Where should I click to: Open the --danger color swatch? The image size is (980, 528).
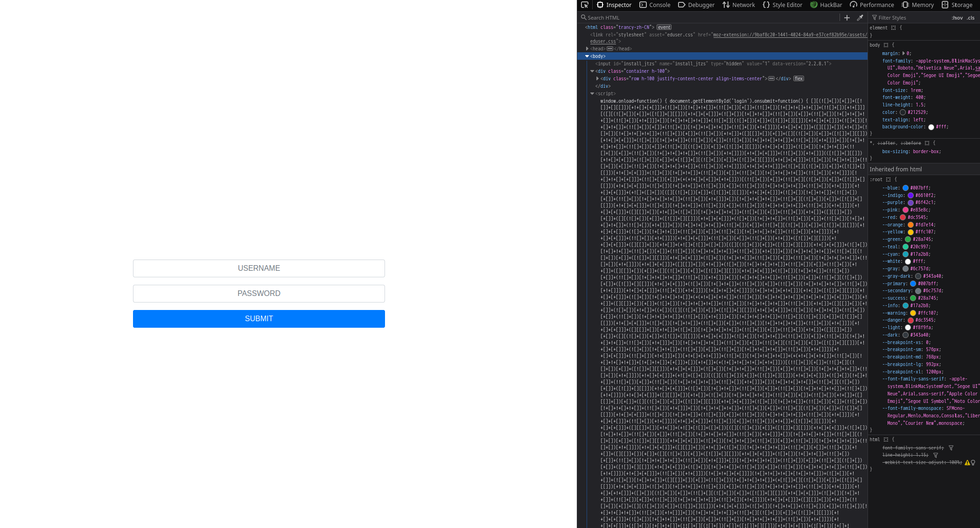[x=910, y=320]
